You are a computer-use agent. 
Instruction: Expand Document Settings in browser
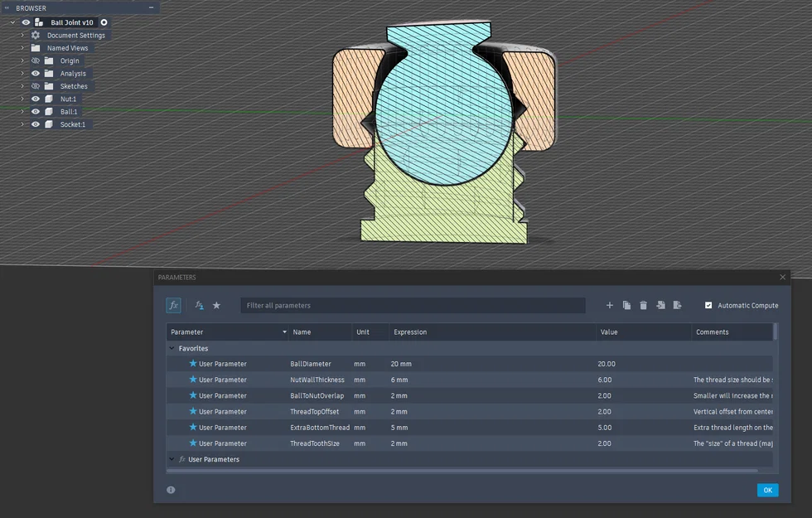[x=22, y=35]
